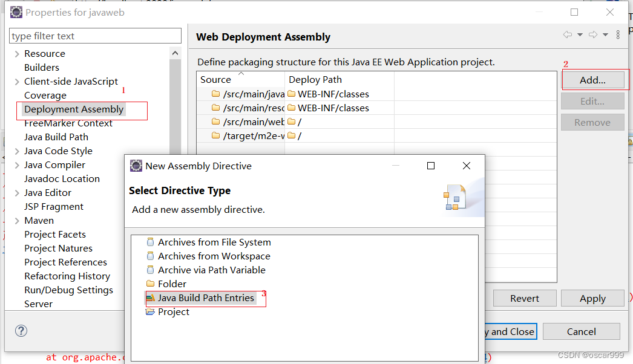This screenshot has width=633, height=364.
Task: Click the Cancel button
Action: [x=581, y=331]
